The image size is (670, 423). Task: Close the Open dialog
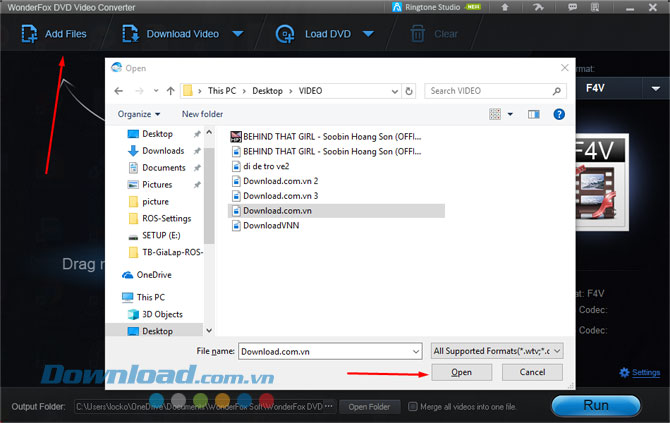(564, 68)
